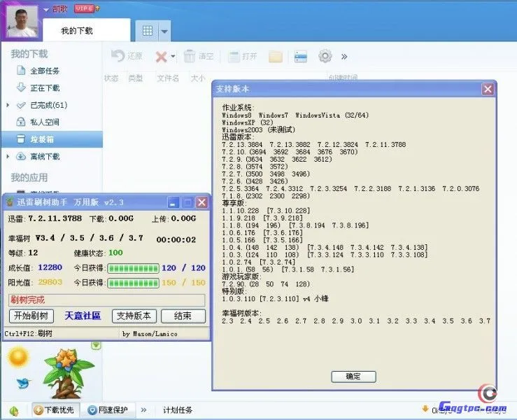Expand the toolbar overflow chevron

click(344, 57)
